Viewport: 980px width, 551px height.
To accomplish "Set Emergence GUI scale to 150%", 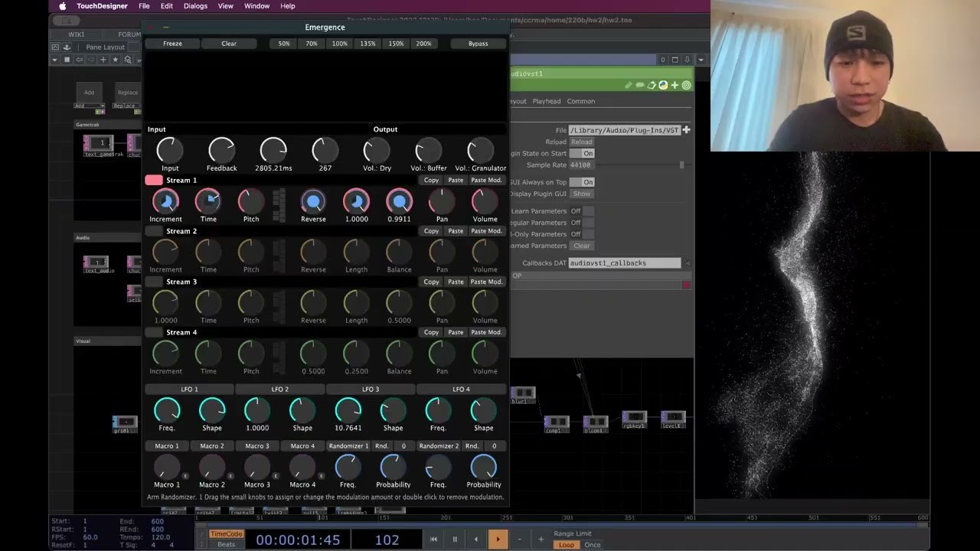I will 396,44.
